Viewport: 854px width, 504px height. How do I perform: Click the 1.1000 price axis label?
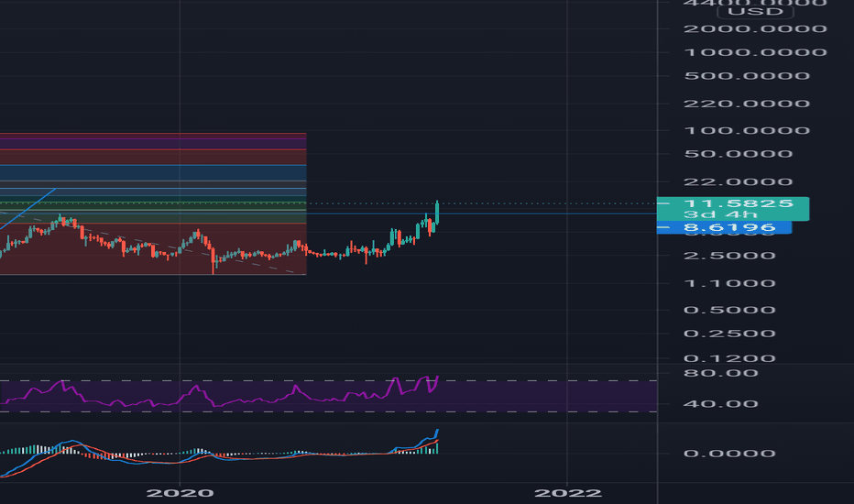(729, 283)
